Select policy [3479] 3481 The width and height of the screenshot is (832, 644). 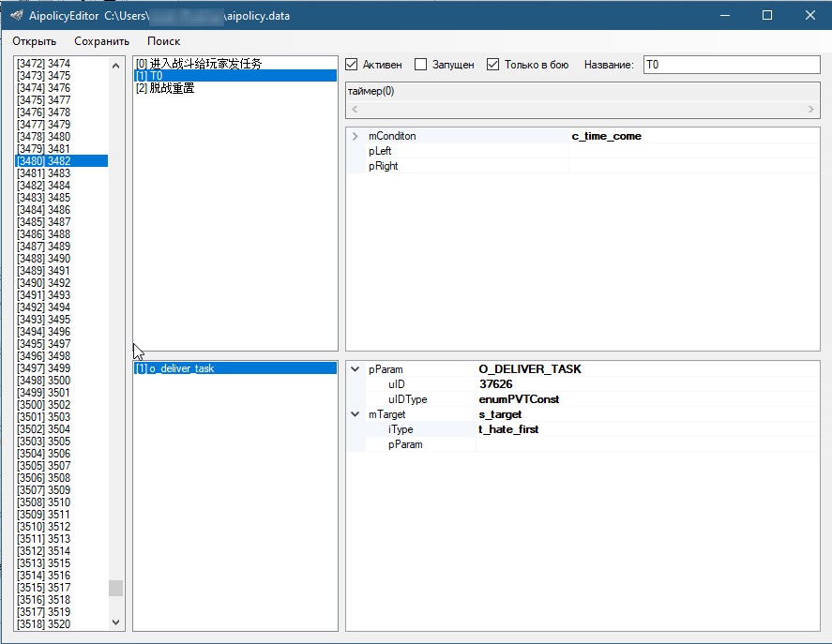[62, 149]
